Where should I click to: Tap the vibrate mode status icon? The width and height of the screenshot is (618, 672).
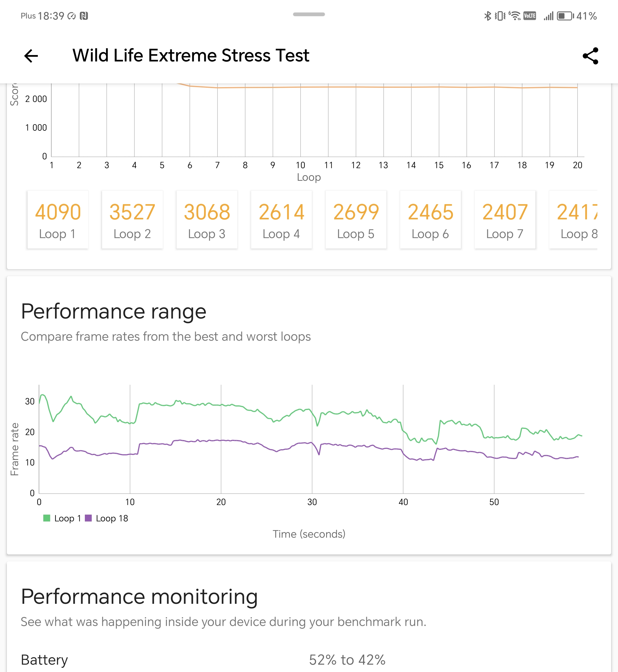pos(500,16)
